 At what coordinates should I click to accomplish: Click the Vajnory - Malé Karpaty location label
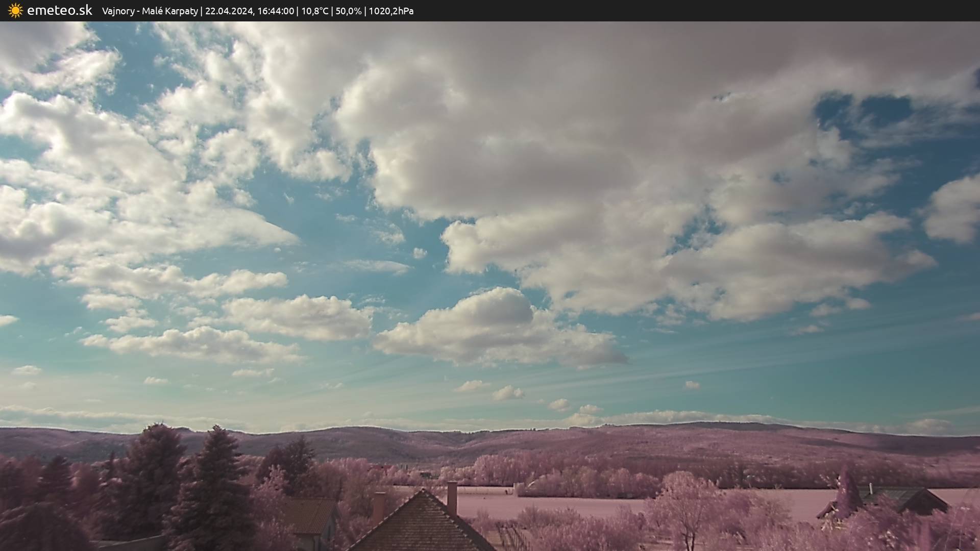click(150, 11)
